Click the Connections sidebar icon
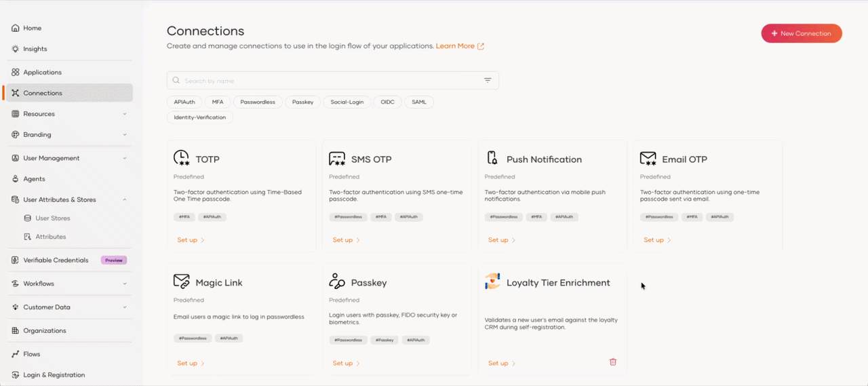 pos(16,93)
